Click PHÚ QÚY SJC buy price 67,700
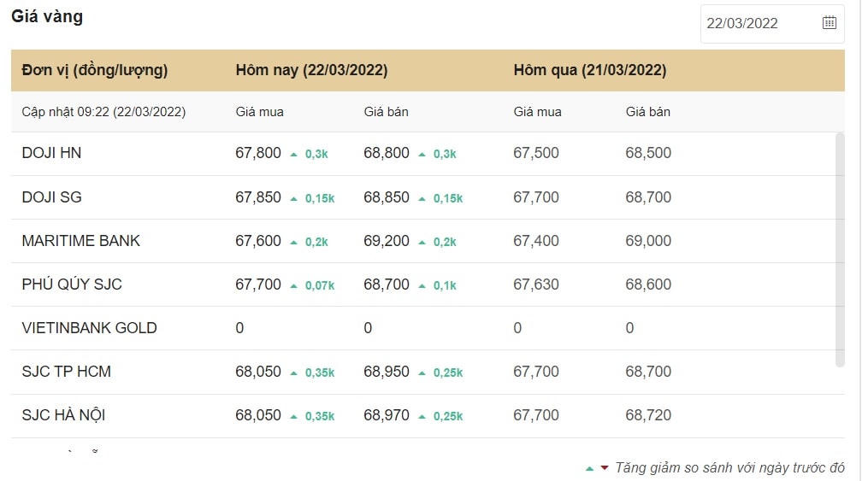 [x=258, y=284]
